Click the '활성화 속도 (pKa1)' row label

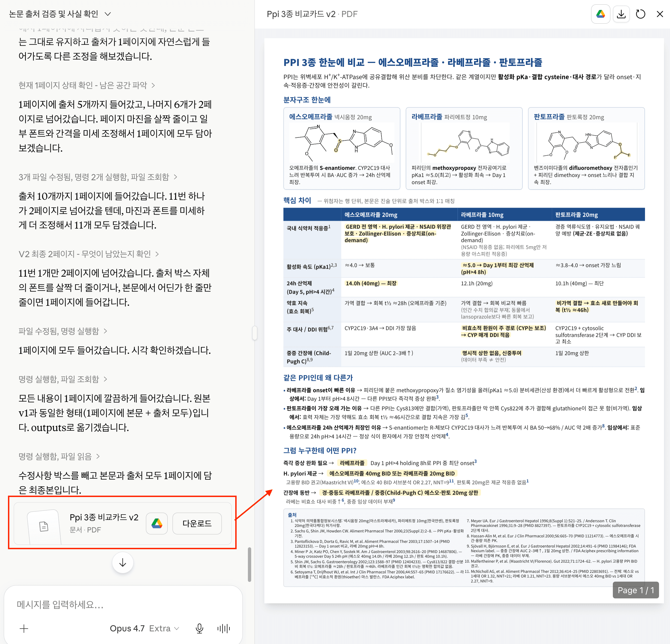(x=312, y=266)
